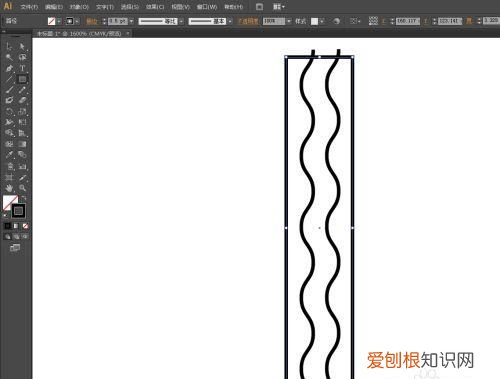This screenshot has width=500, height=379.
Task: Open the brush definition dropdown
Action: coord(230,21)
